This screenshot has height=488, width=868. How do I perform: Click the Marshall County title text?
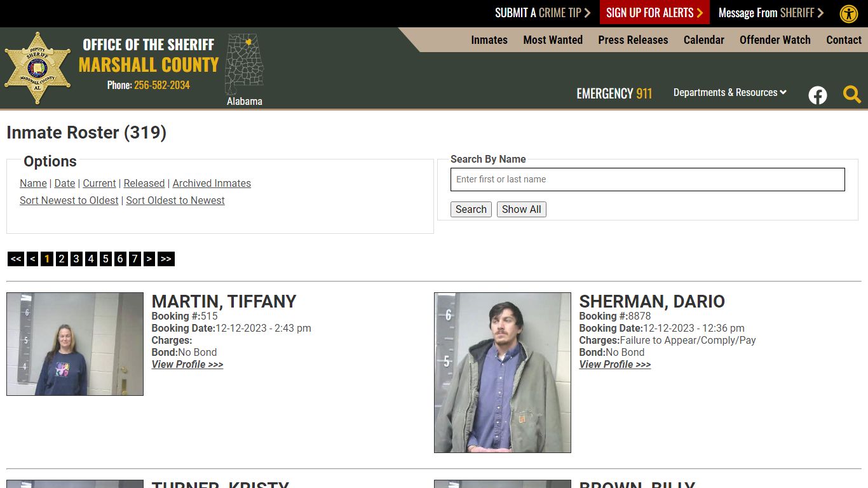click(149, 64)
